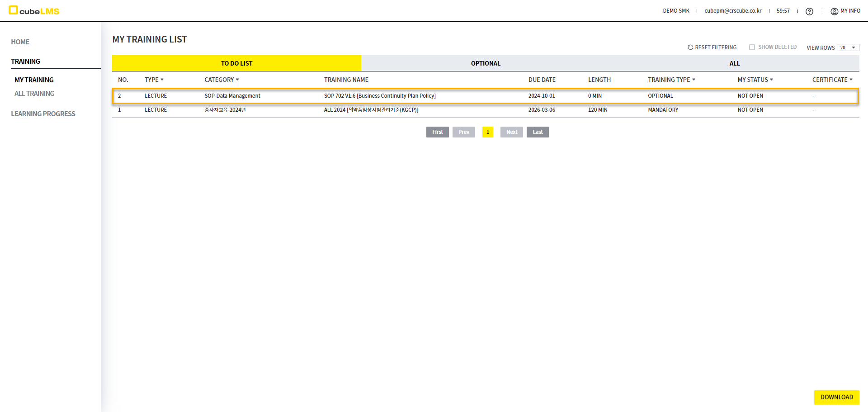868x412 pixels.
Task: Open the Training Type filter arrow
Action: 693,80
